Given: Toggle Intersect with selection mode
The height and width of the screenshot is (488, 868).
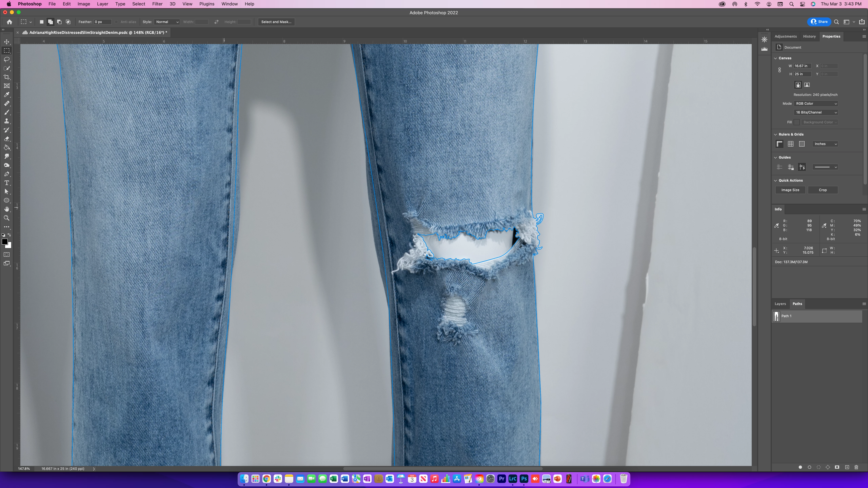Looking at the screenshot, I should pyautogui.click(x=68, y=22).
